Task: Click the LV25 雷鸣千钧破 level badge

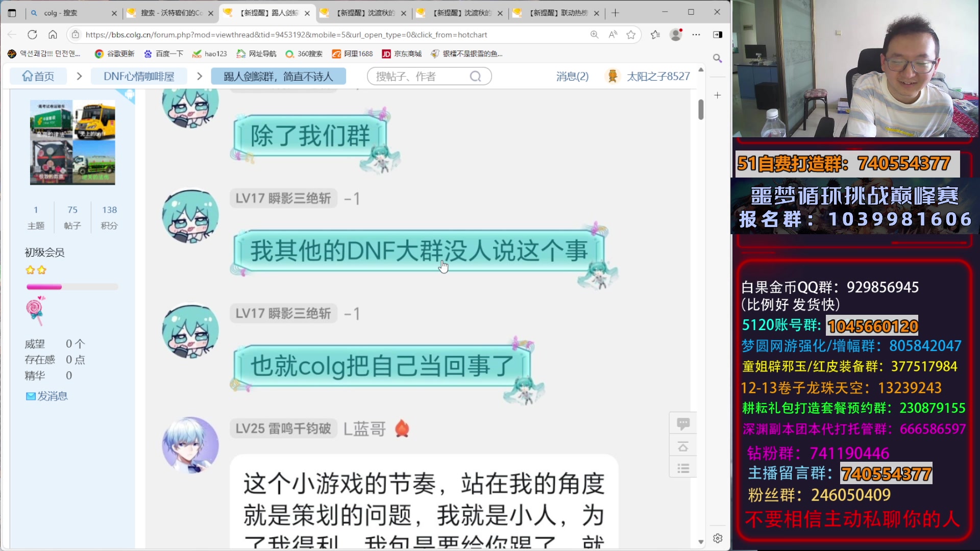Action: tap(283, 429)
